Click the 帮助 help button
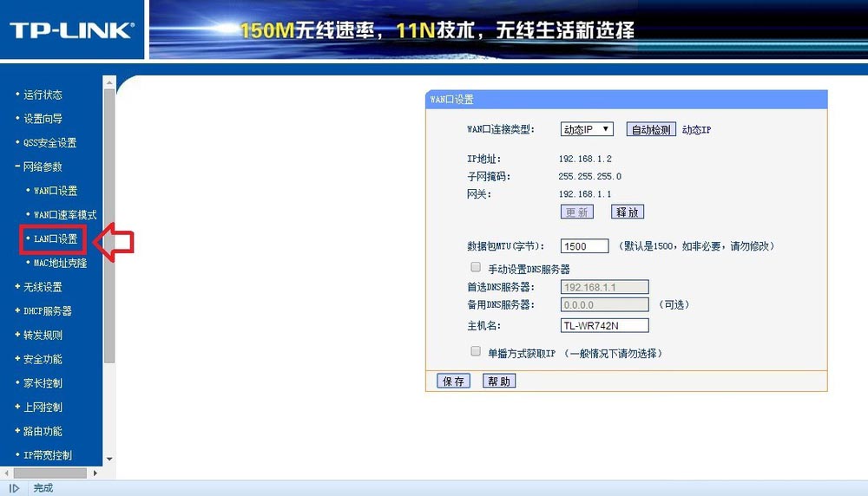Image resolution: width=868 pixels, height=496 pixels. pos(499,381)
